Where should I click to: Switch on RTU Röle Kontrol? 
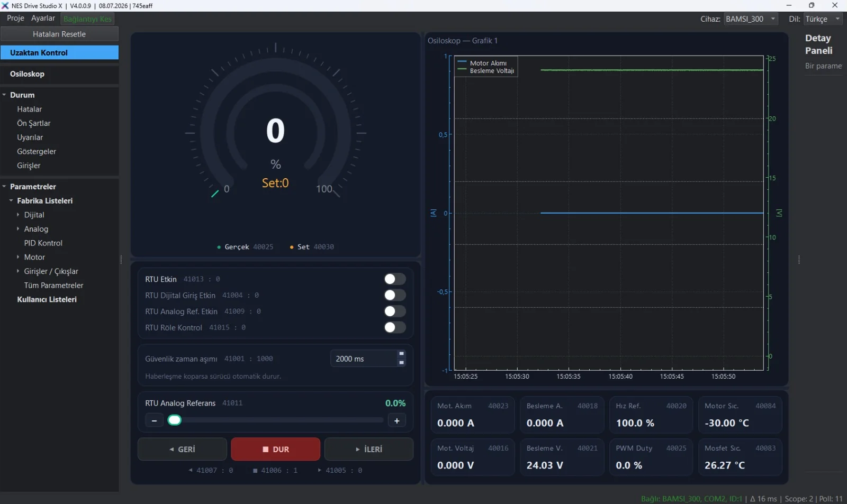[x=395, y=327]
